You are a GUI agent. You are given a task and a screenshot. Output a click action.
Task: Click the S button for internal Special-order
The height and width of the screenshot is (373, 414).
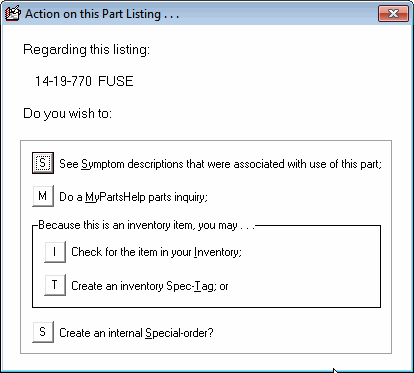tap(43, 332)
